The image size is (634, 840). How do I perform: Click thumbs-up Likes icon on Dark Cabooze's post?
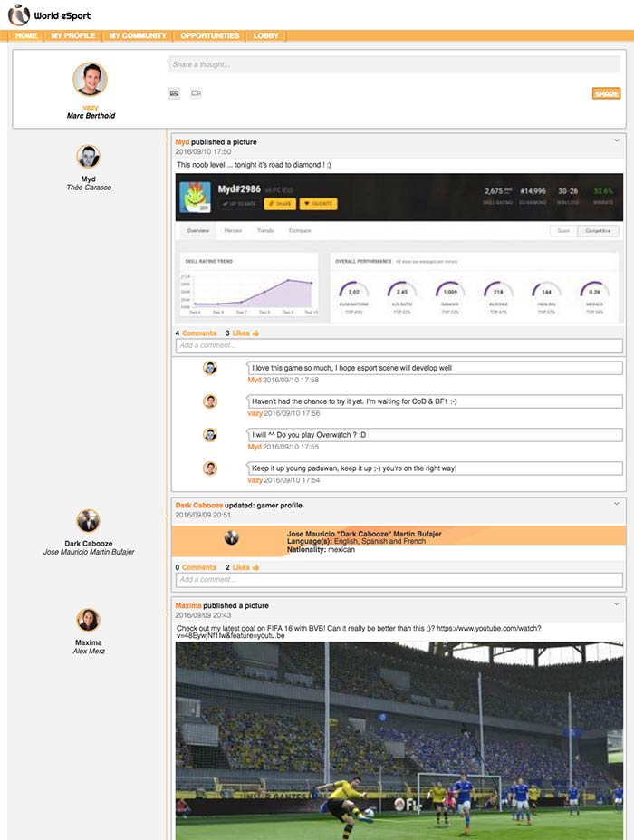[256, 567]
